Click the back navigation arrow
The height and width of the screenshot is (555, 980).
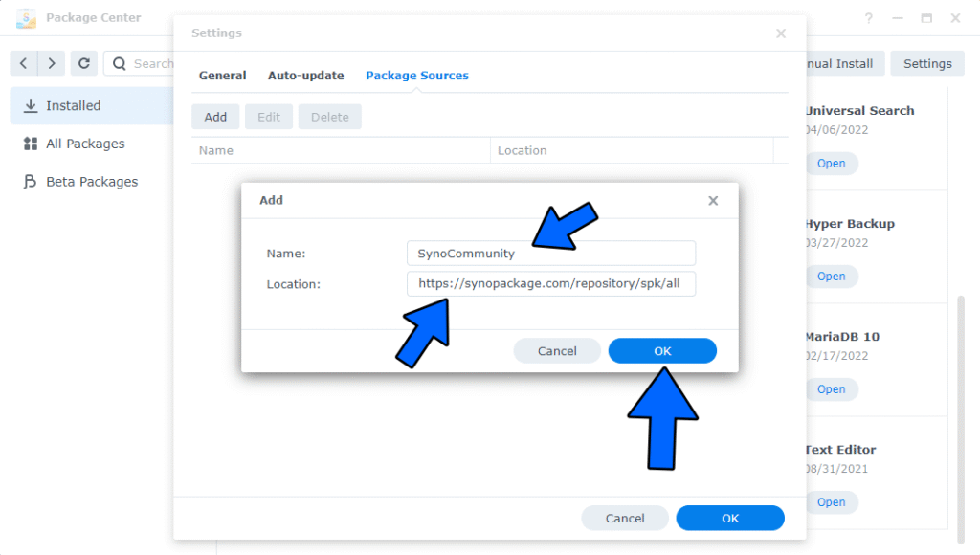click(x=25, y=63)
